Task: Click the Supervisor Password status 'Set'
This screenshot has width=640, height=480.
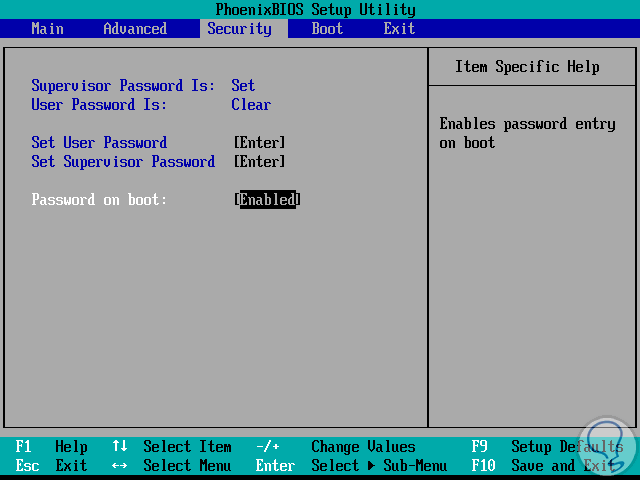Action: (243, 85)
